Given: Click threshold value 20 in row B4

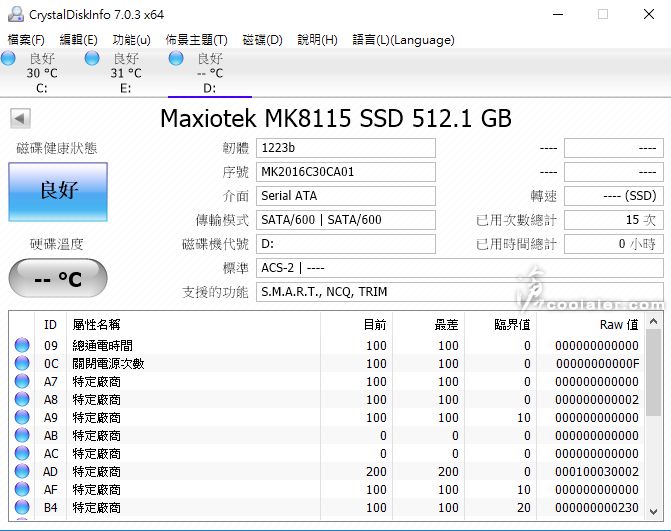Looking at the screenshot, I should point(524,507).
